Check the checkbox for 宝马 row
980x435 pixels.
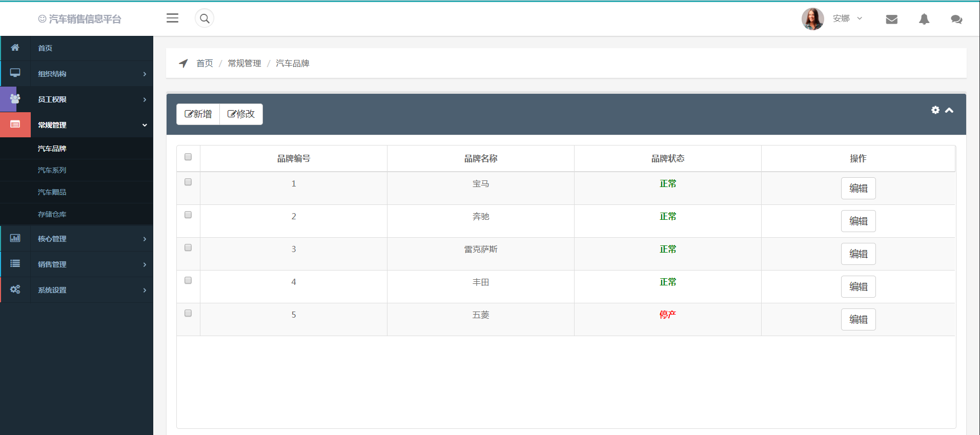point(188,182)
